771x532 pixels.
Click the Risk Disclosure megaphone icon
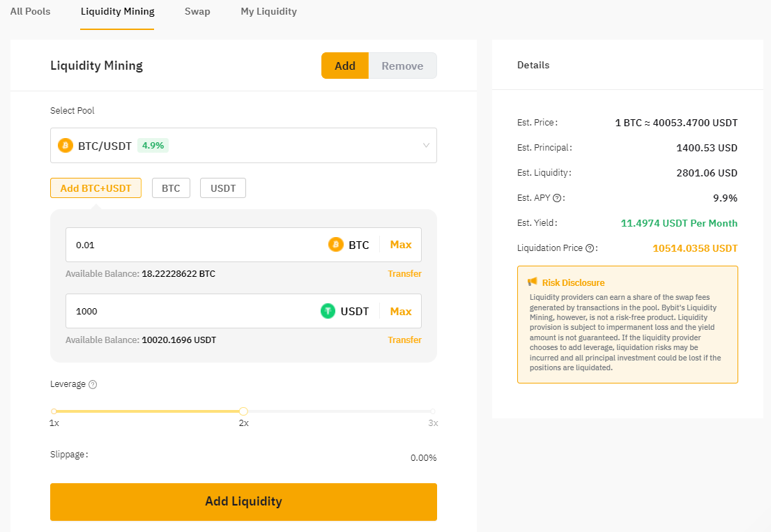pos(533,282)
